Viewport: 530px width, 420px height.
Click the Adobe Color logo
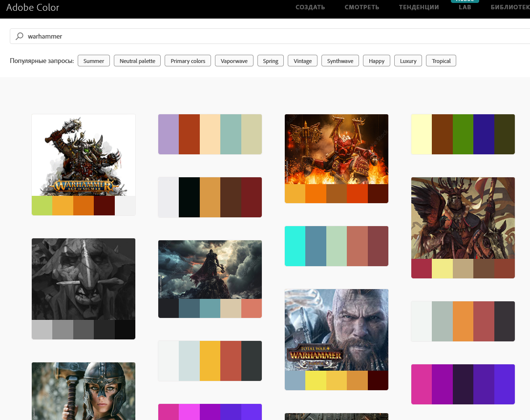pos(32,7)
